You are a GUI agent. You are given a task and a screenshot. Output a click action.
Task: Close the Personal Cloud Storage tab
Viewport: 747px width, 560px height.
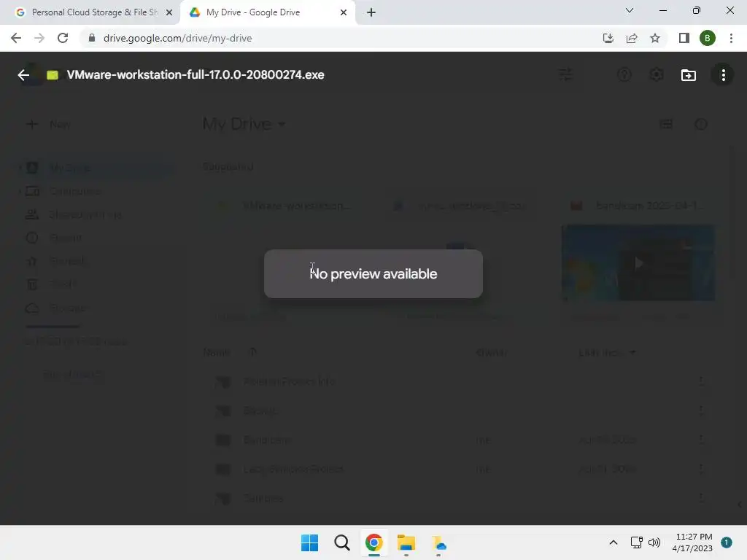pyautogui.click(x=169, y=12)
